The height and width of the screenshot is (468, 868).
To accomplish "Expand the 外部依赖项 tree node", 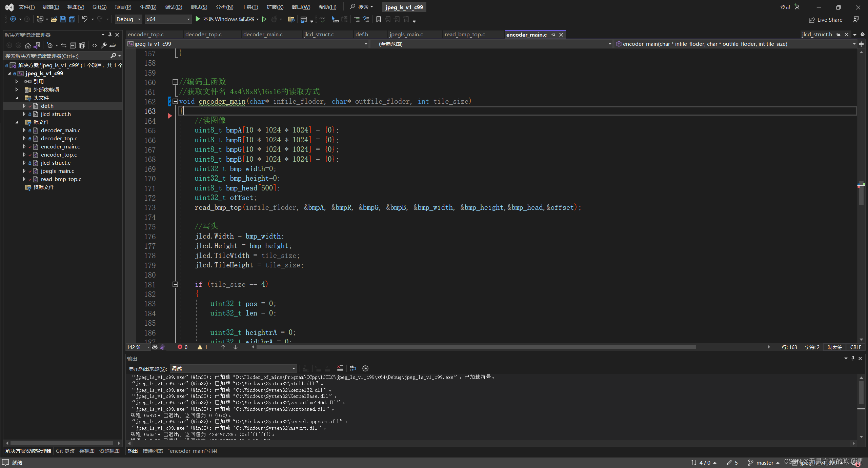I will tap(17, 89).
